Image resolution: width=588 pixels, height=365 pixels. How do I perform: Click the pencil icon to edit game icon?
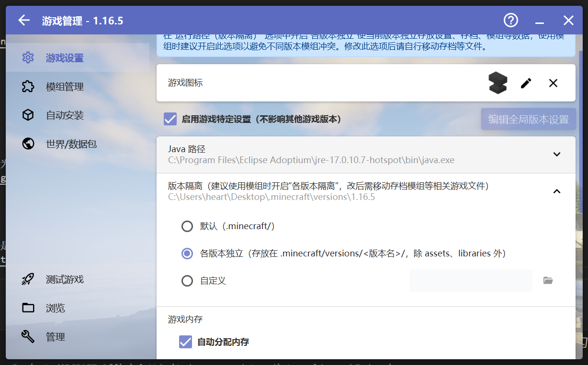(526, 83)
